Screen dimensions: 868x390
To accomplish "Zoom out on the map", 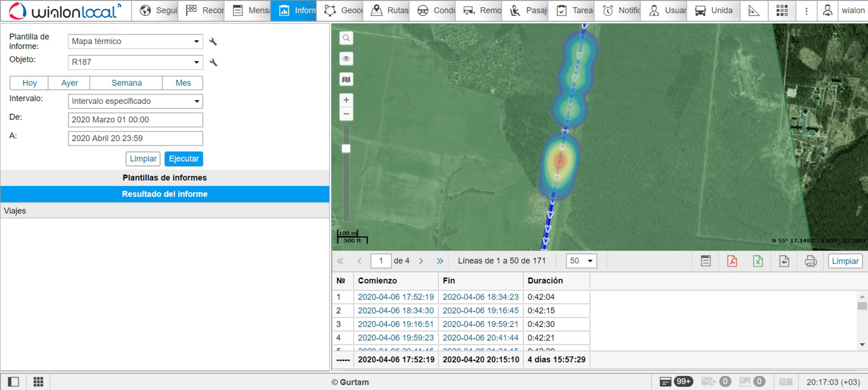I will [x=346, y=114].
